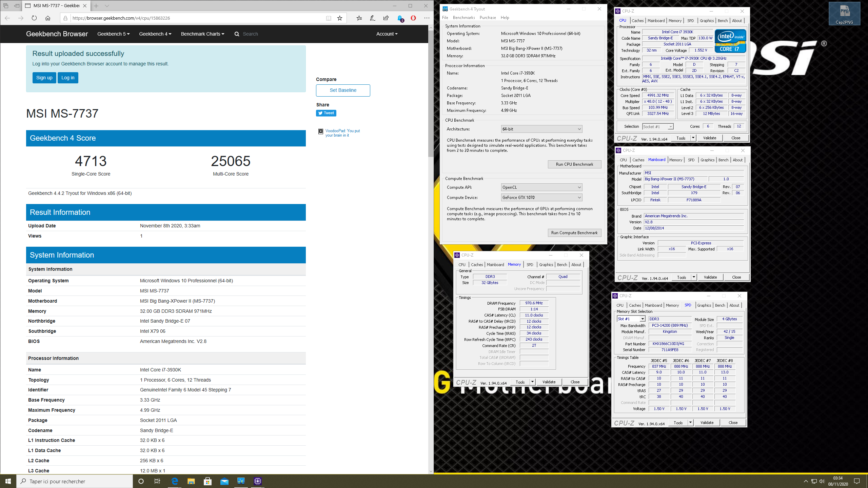
Task: Open VoodooPad ad link
Action: pos(342,133)
